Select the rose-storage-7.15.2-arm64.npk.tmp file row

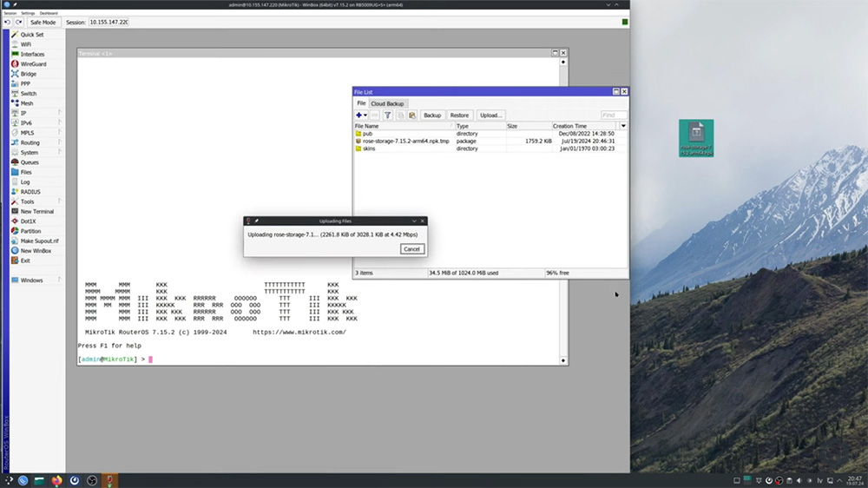(x=490, y=142)
